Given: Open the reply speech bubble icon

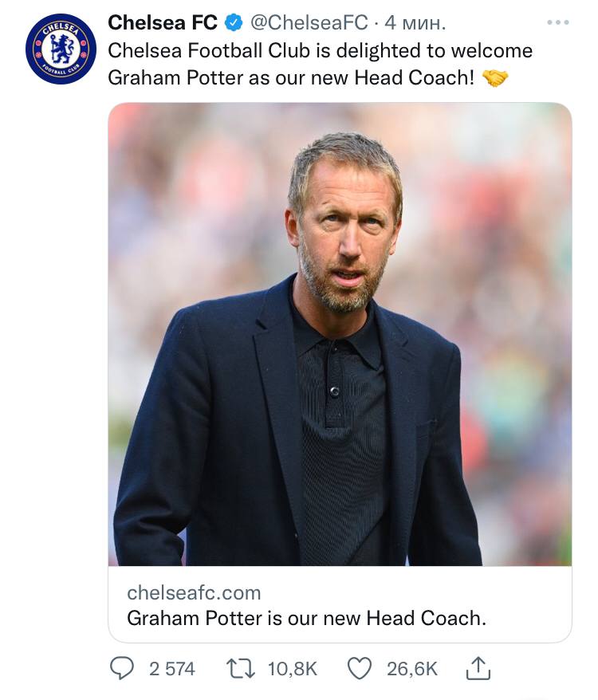Looking at the screenshot, I should pyautogui.click(x=123, y=668).
